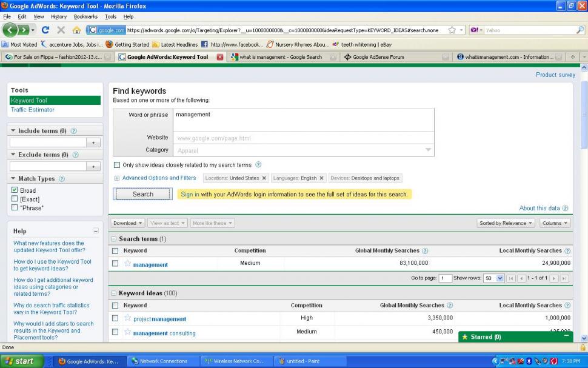Open the Facebook bookmark in bookmarks toolbar
Viewport: 588px width, 368px height.
click(232, 45)
